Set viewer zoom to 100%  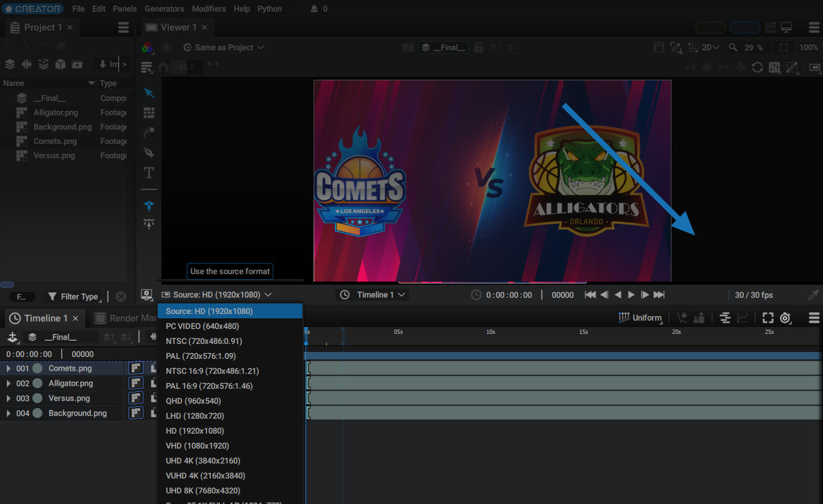[809, 47]
